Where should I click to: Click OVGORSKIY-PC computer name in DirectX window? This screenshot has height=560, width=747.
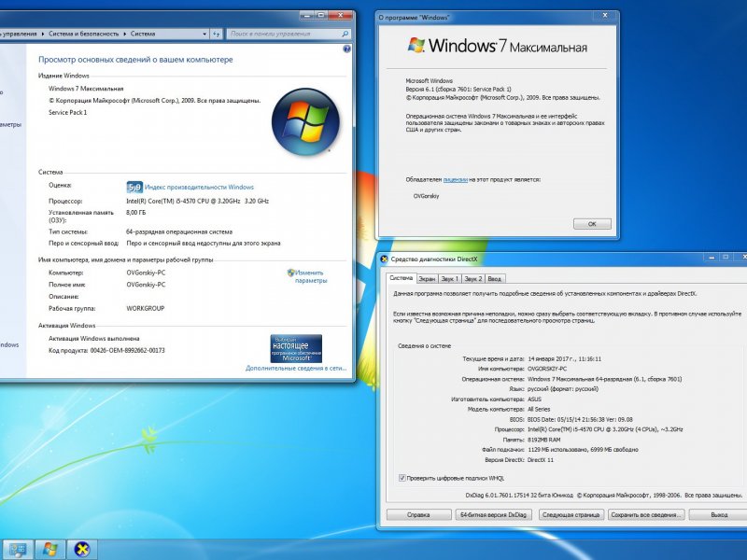(547, 369)
